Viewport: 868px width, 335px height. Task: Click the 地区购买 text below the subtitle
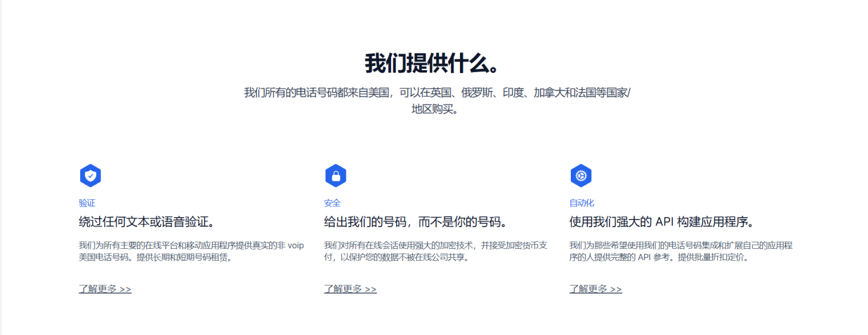[435, 109]
